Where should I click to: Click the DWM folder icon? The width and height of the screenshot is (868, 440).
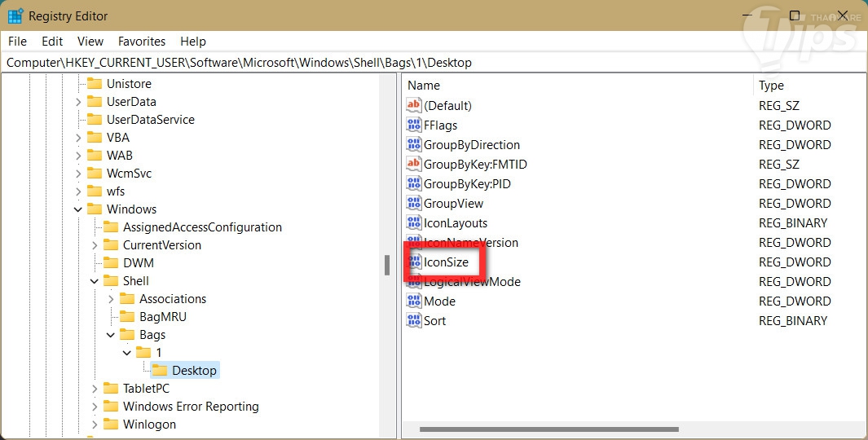point(112,263)
